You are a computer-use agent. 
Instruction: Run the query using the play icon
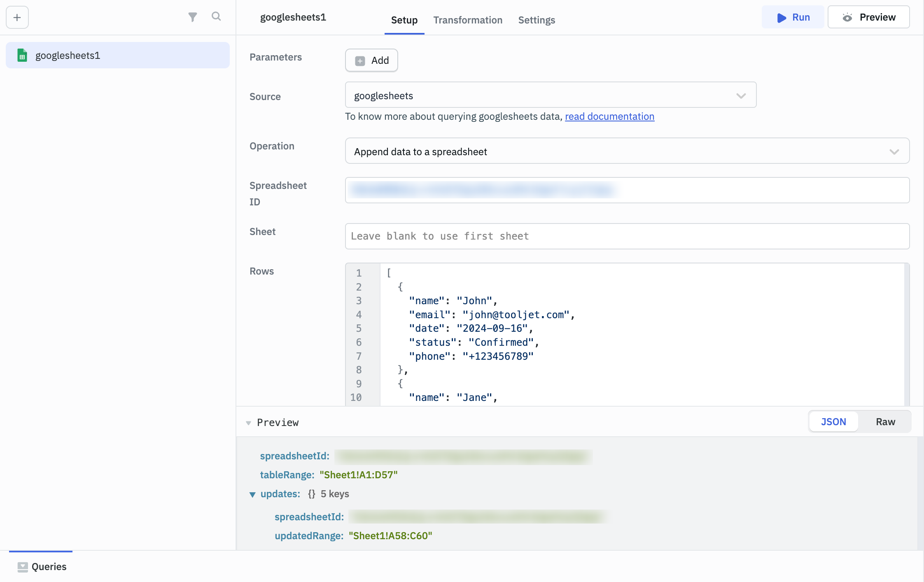(780, 17)
